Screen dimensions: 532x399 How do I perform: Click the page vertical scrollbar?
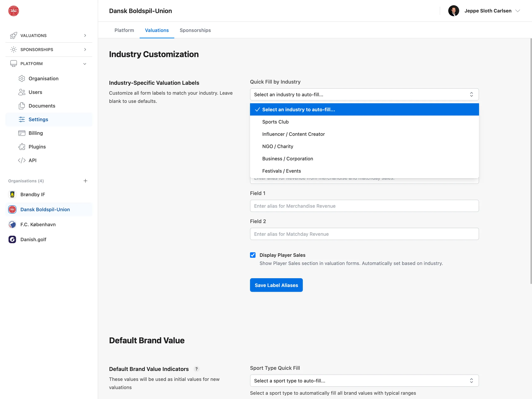pyautogui.click(x=531, y=161)
